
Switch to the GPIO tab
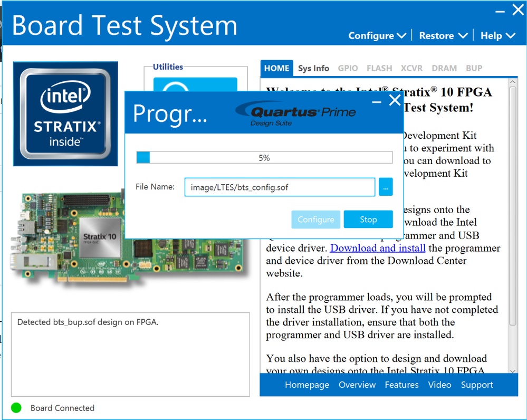[348, 68]
